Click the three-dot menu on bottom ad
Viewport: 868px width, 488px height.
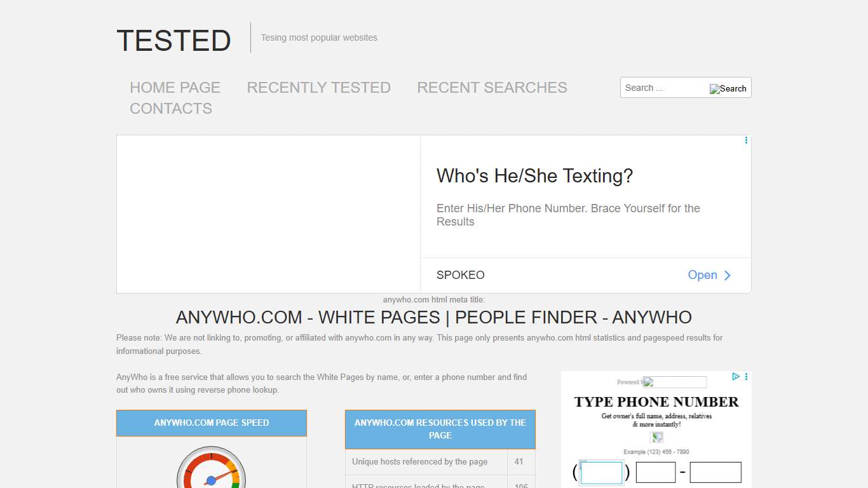coord(745,376)
